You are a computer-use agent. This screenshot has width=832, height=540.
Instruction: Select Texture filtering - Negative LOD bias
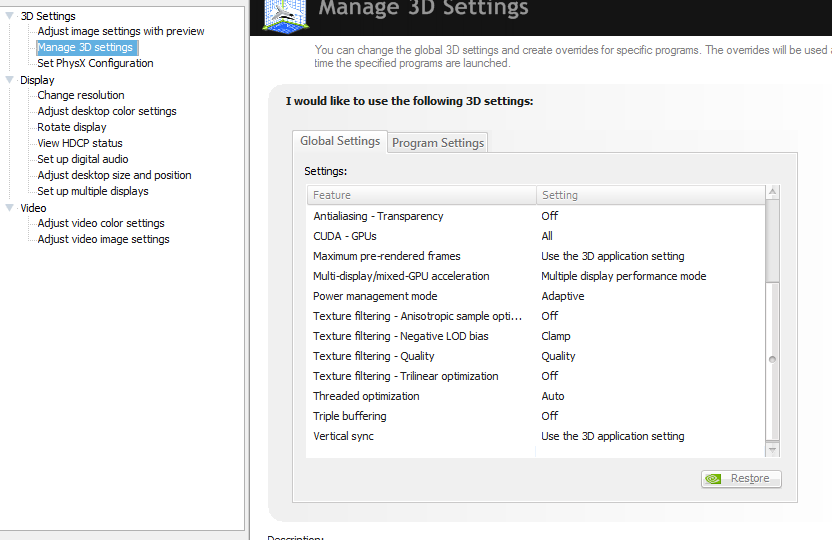(x=536, y=336)
